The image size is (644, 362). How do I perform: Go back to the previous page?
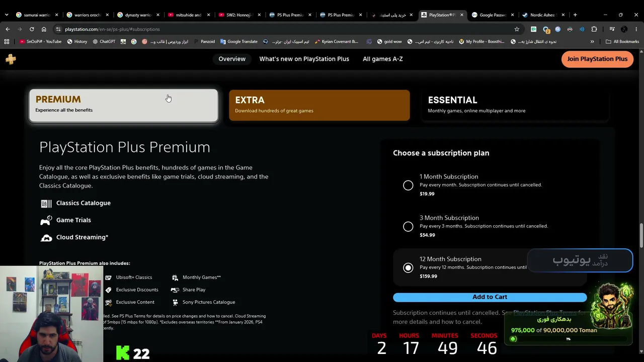coord(8,29)
